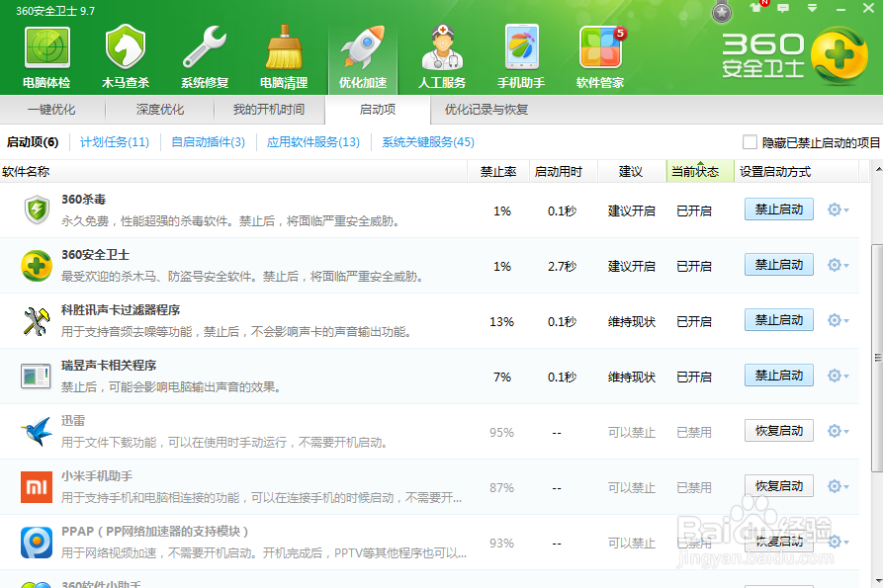Open the feedback message icon
883x588 pixels.
(783, 8)
